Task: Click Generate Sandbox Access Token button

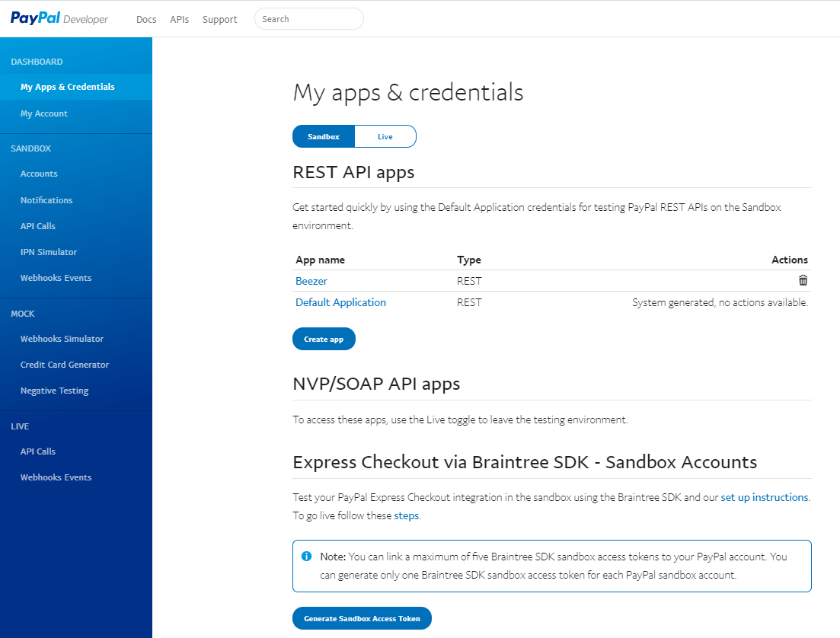Action: pos(362,619)
